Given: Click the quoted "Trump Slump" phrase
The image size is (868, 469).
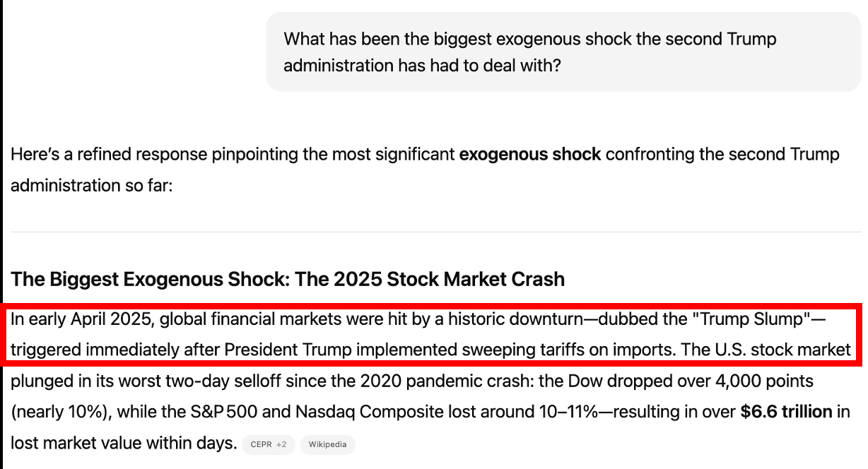Looking at the screenshot, I should (x=751, y=319).
